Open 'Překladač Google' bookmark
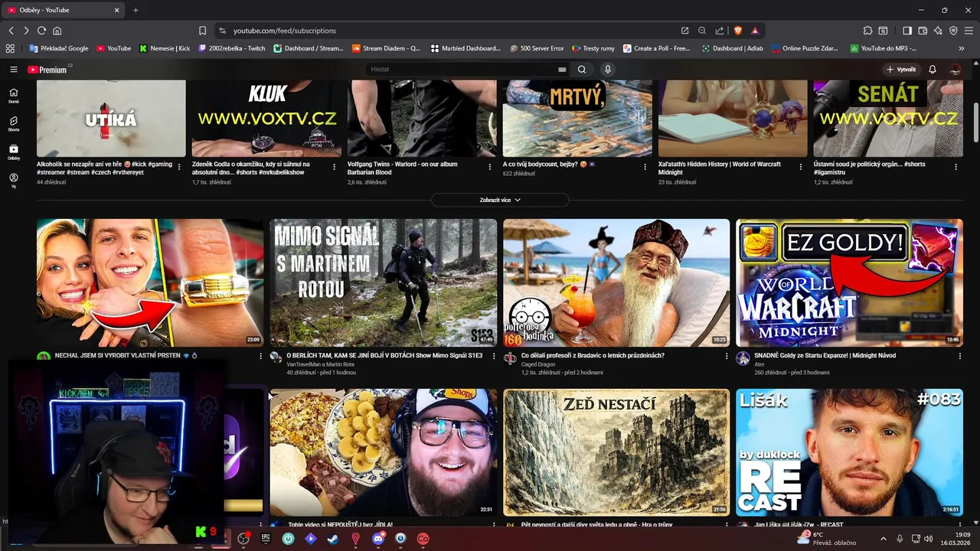The width and height of the screenshot is (980, 551). click(x=59, y=48)
